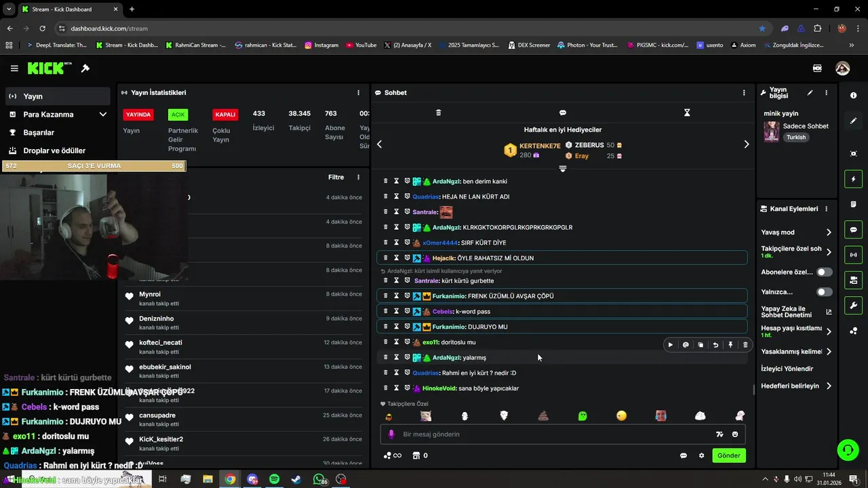Open the Başarılar sidebar page
The width and height of the screenshot is (868, 488).
pos(58,132)
